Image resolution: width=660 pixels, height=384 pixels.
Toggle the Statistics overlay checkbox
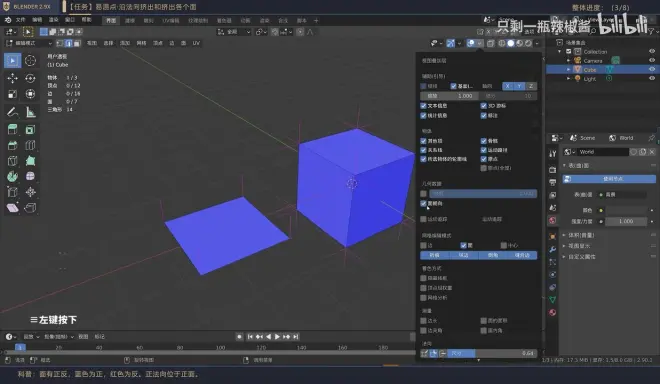pos(423,115)
